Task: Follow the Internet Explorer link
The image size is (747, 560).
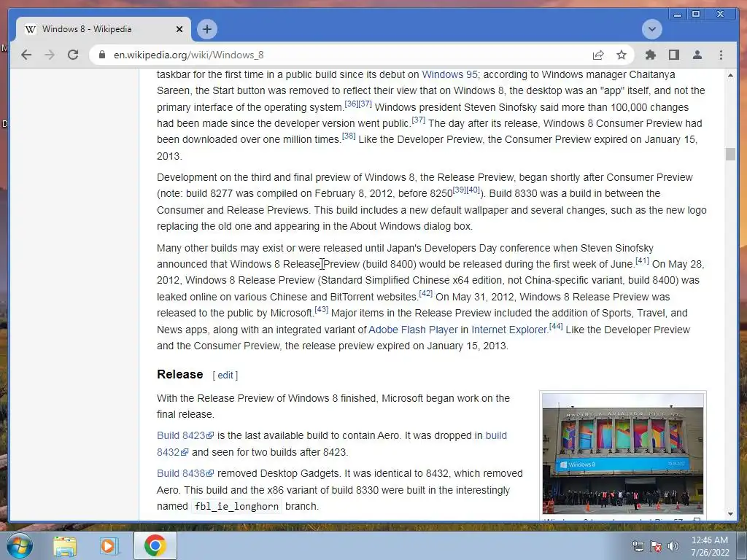Action: [x=509, y=330]
